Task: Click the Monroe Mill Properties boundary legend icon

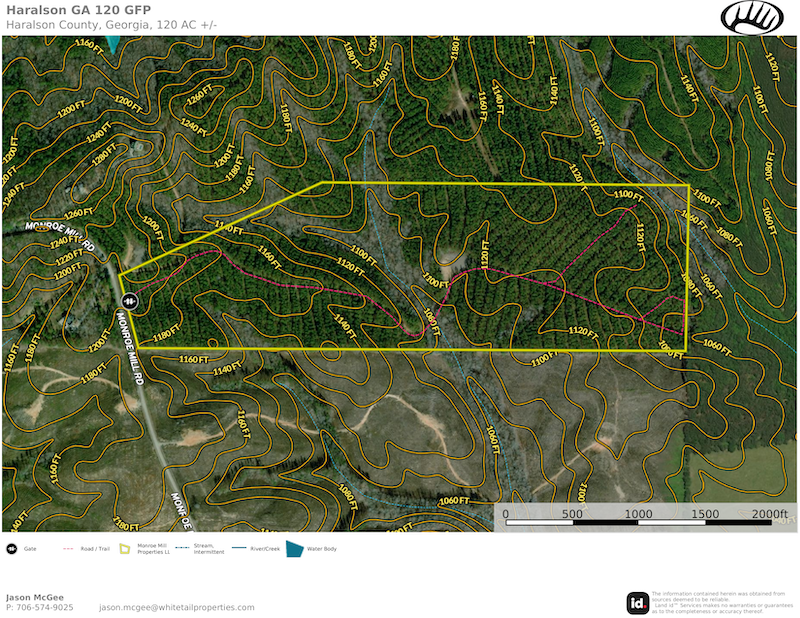Action: click(x=124, y=549)
